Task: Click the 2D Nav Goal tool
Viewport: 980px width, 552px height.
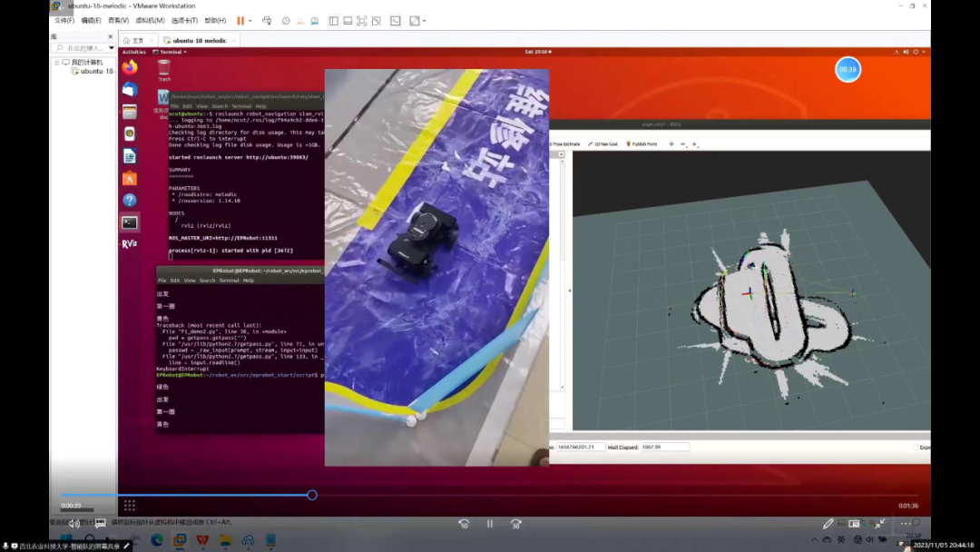Action: click(x=603, y=143)
